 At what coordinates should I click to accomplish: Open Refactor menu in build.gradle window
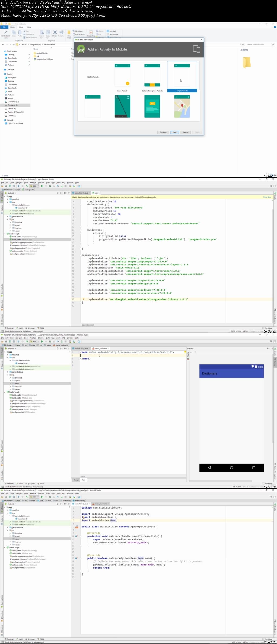click(x=41, y=182)
